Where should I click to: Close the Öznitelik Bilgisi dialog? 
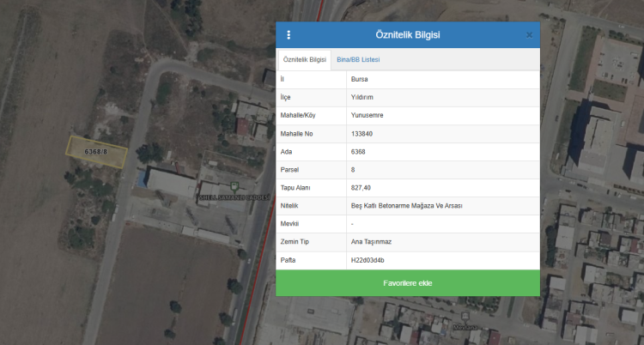(529, 34)
